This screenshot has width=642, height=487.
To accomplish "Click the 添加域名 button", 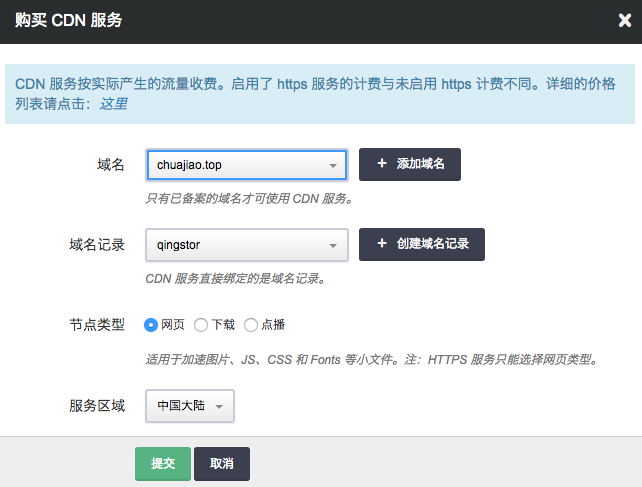I will click(410, 164).
